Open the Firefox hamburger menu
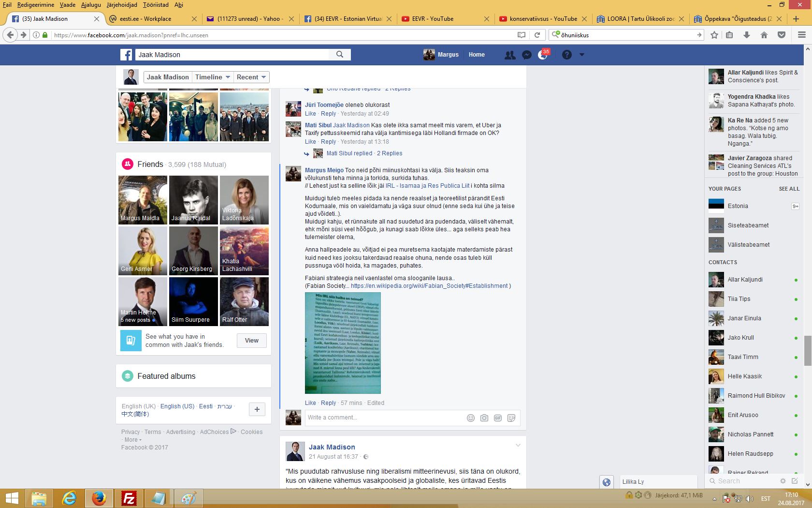 pos(802,35)
